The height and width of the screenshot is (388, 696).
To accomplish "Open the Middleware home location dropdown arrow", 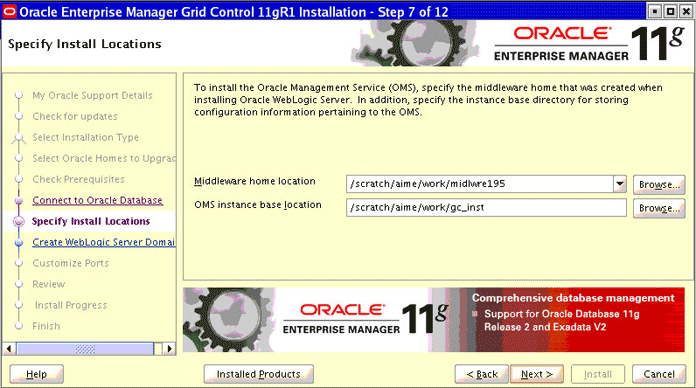I will [x=620, y=184].
